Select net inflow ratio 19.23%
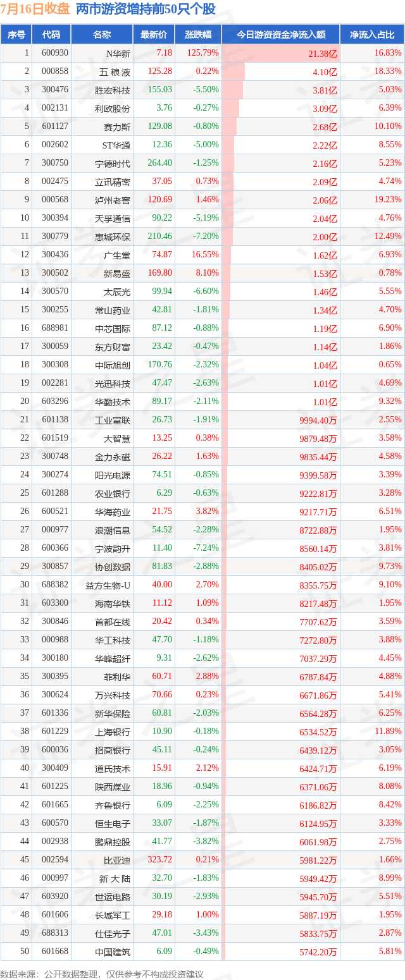This screenshot has width=405, height=980. tap(388, 199)
